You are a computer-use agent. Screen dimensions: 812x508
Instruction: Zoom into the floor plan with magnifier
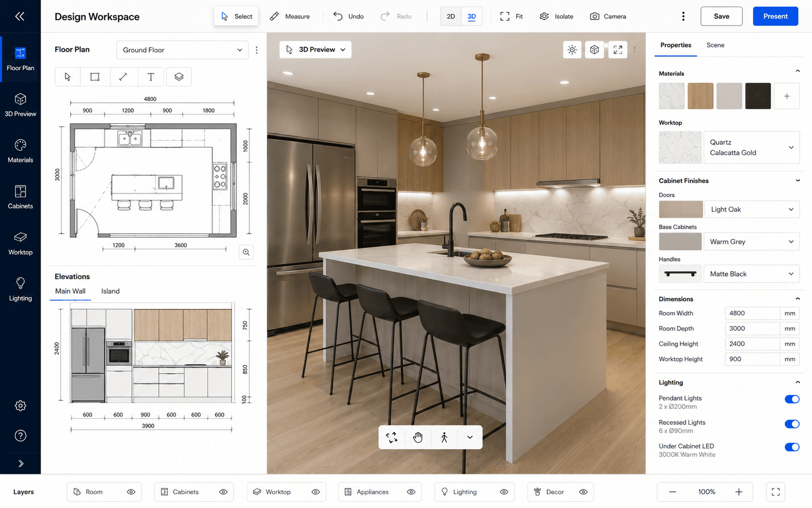[x=246, y=252]
